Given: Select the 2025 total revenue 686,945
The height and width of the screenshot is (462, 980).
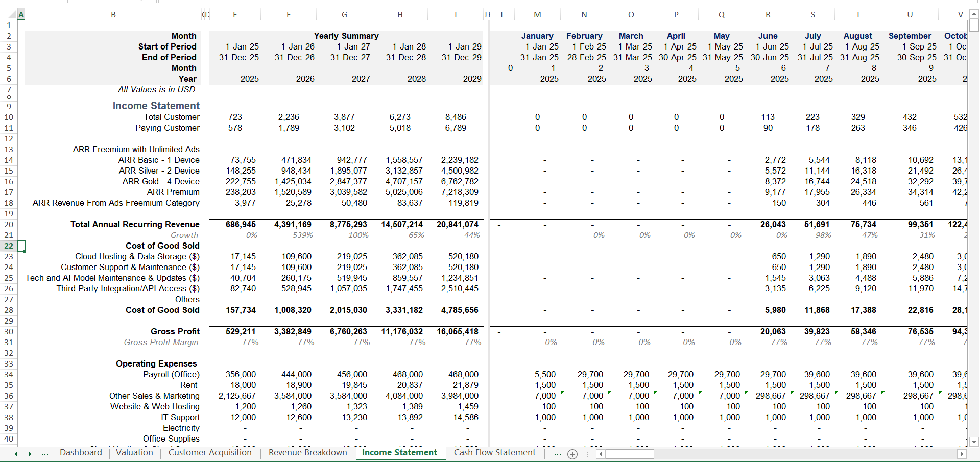Looking at the screenshot, I should tap(241, 225).
